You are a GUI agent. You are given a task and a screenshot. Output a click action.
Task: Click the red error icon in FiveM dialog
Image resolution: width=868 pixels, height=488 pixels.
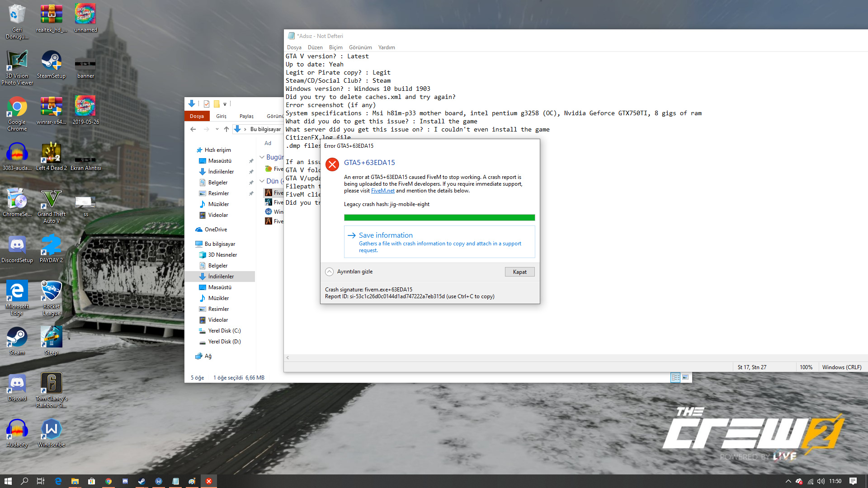click(x=332, y=164)
